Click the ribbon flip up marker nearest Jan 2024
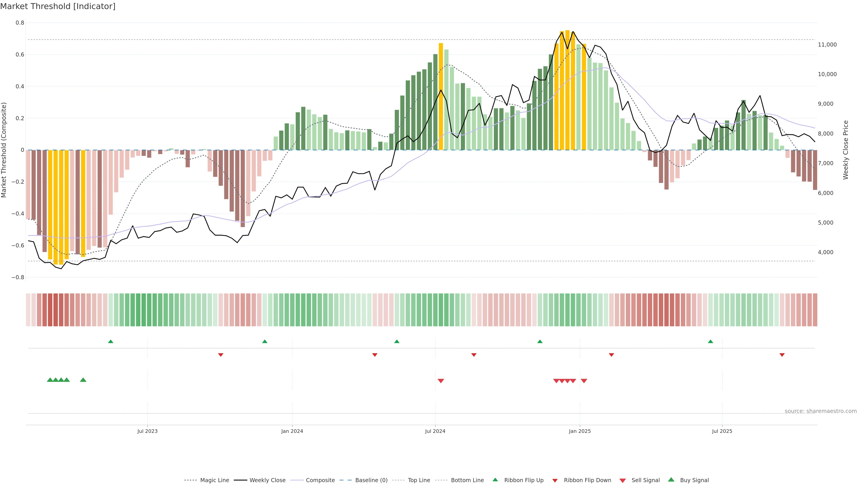This screenshot has width=868, height=488. click(x=265, y=342)
